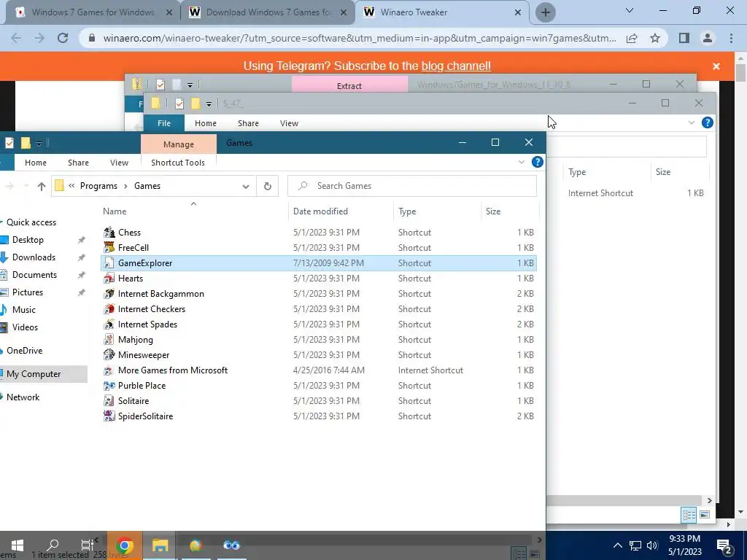This screenshot has width=747, height=560.
Task: Select the More Games from Microsoft icon
Action: pos(109,370)
